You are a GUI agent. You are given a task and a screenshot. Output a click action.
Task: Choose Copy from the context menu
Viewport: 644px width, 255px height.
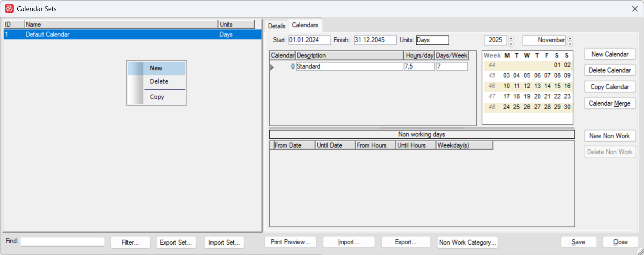(156, 97)
